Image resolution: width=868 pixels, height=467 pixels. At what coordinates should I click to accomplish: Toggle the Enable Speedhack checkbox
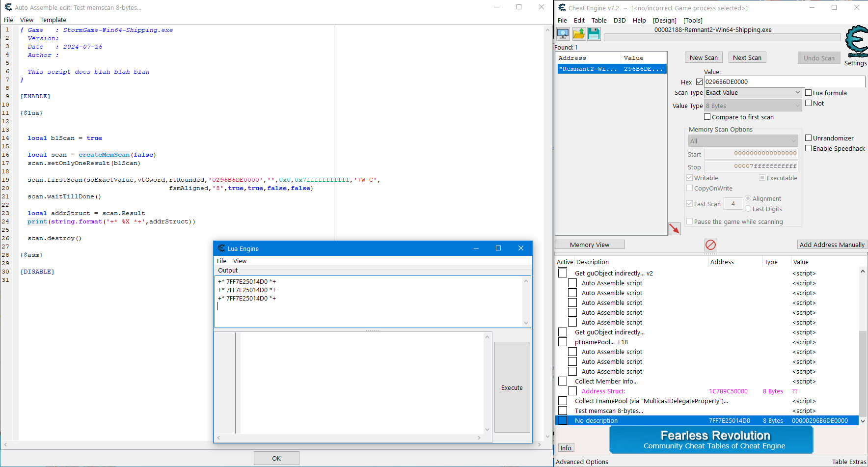808,148
